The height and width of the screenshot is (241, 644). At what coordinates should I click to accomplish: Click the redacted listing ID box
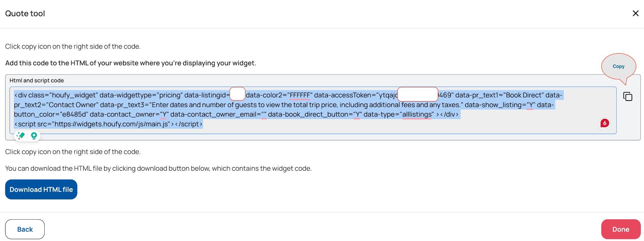point(237,94)
